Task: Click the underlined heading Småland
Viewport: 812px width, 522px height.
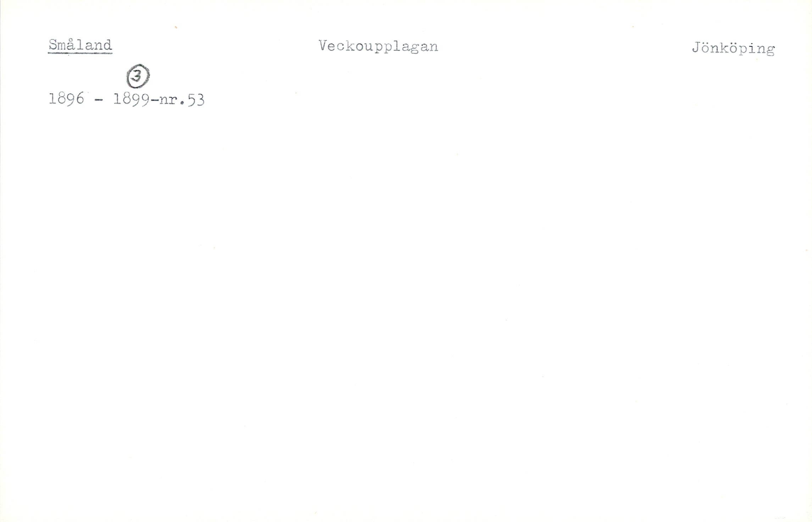Action: (x=80, y=45)
